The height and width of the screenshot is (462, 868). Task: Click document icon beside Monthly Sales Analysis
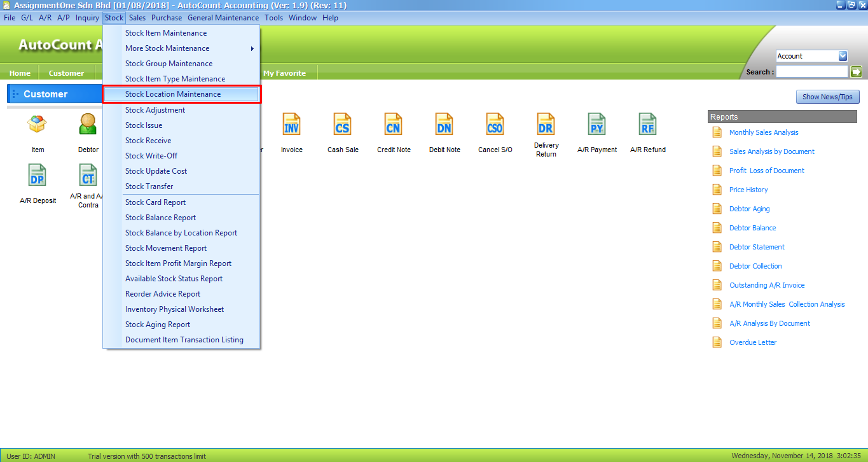coord(717,132)
